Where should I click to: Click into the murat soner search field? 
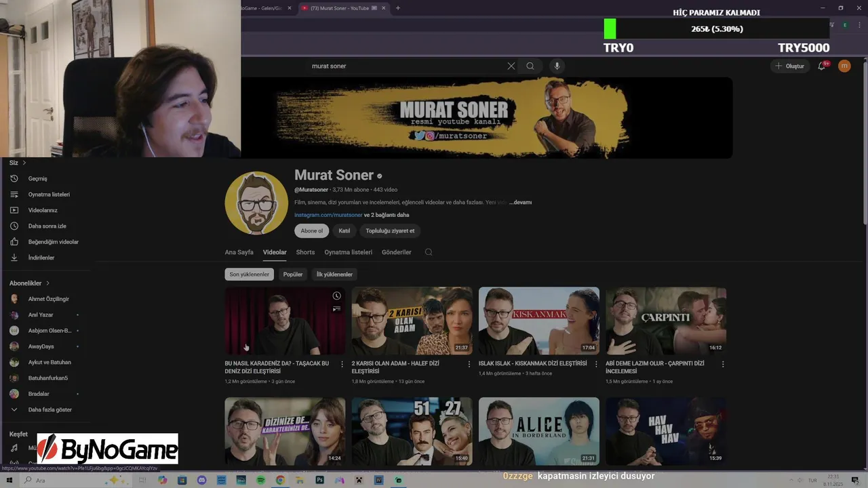[x=407, y=66]
